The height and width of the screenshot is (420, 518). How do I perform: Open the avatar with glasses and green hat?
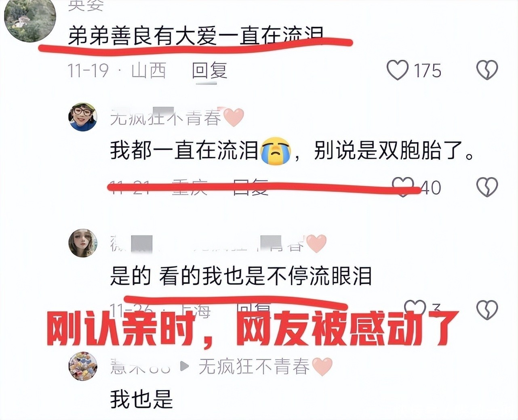(x=83, y=117)
